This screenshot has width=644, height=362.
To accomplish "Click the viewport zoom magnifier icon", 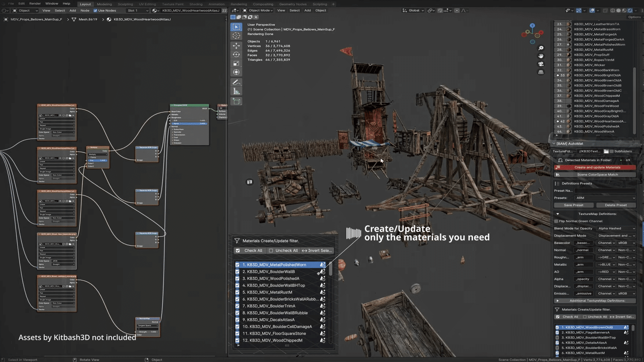I will (541, 48).
